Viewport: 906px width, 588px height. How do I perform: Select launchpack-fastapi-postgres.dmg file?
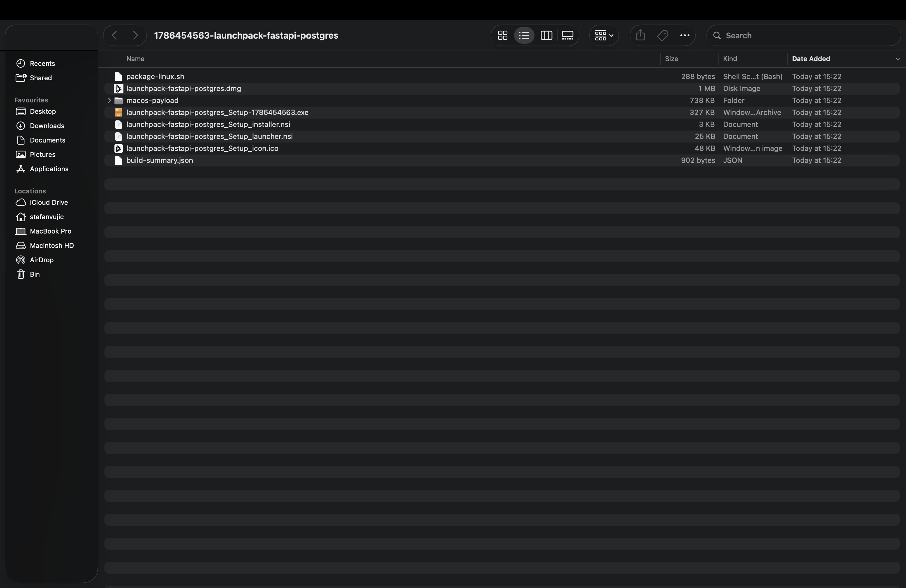502,89
